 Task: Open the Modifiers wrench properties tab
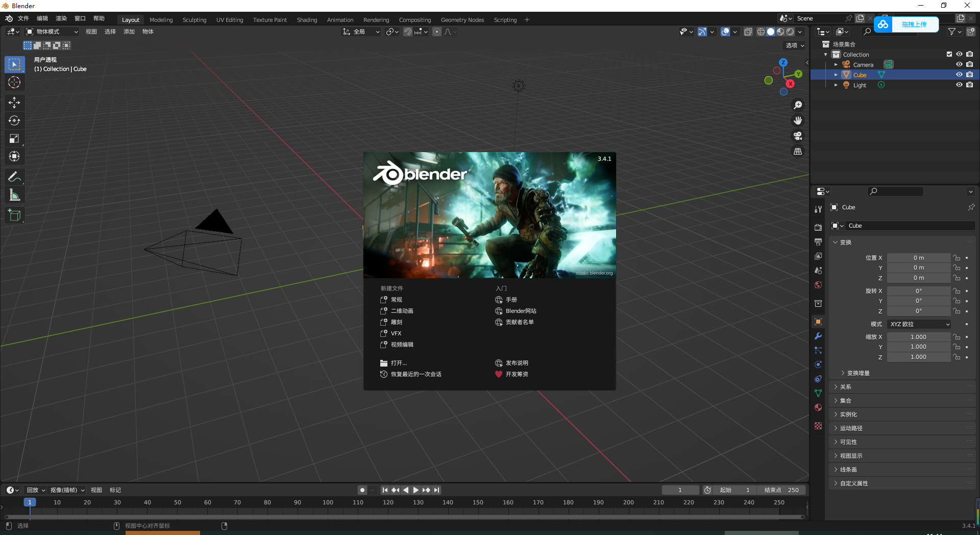coord(818,336)
